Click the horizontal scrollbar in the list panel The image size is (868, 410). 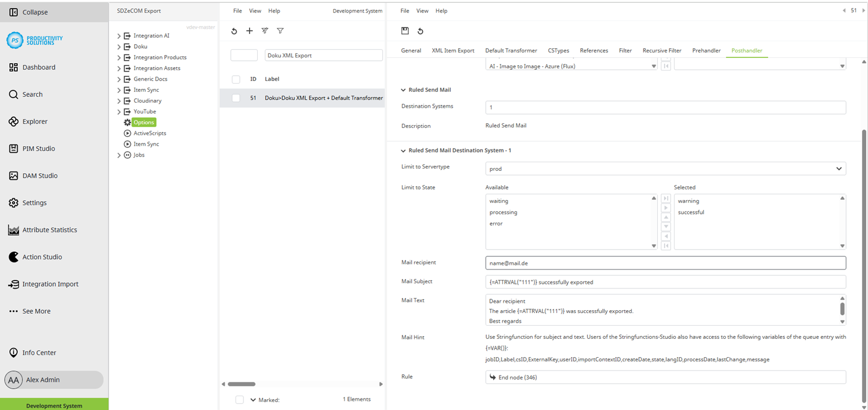(x=242, y=384)
